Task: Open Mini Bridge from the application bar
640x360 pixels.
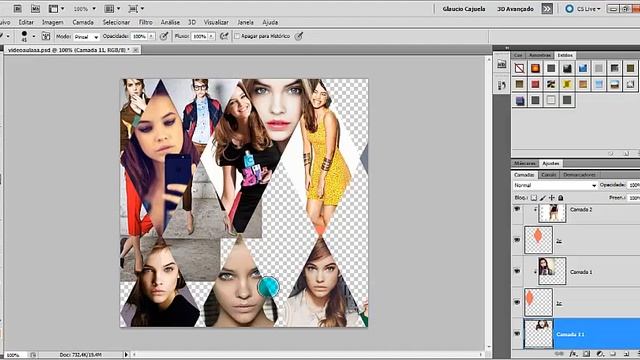Action: (36, 8)
